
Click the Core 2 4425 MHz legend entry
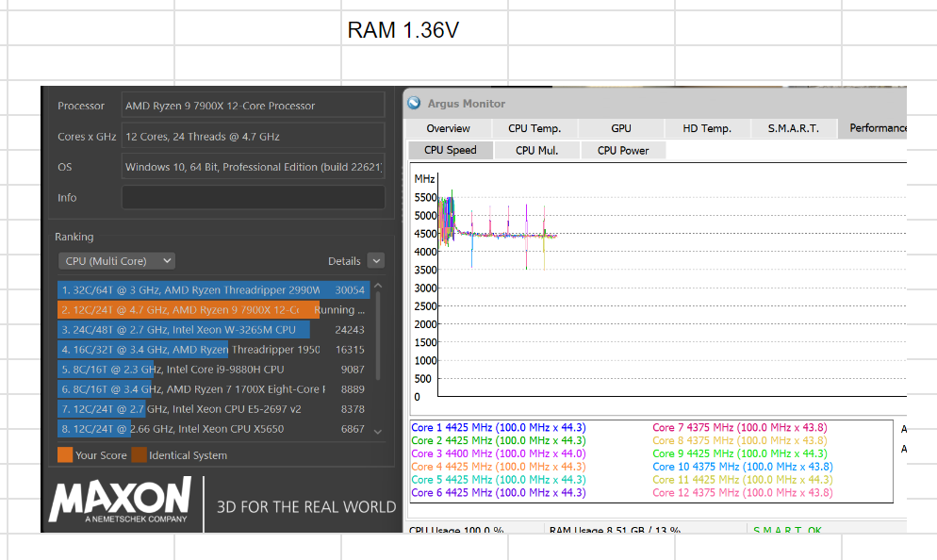coord(499,440)
